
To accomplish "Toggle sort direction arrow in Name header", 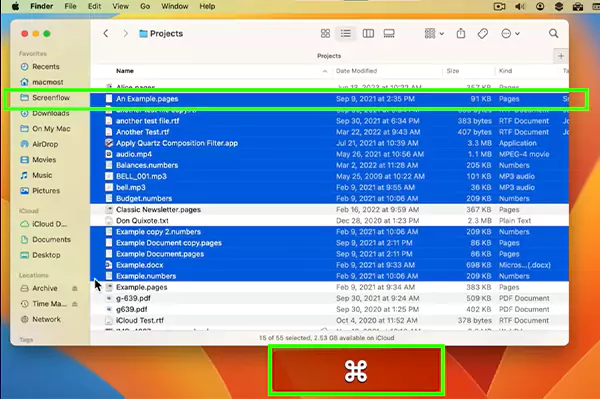I will [325, 71].
